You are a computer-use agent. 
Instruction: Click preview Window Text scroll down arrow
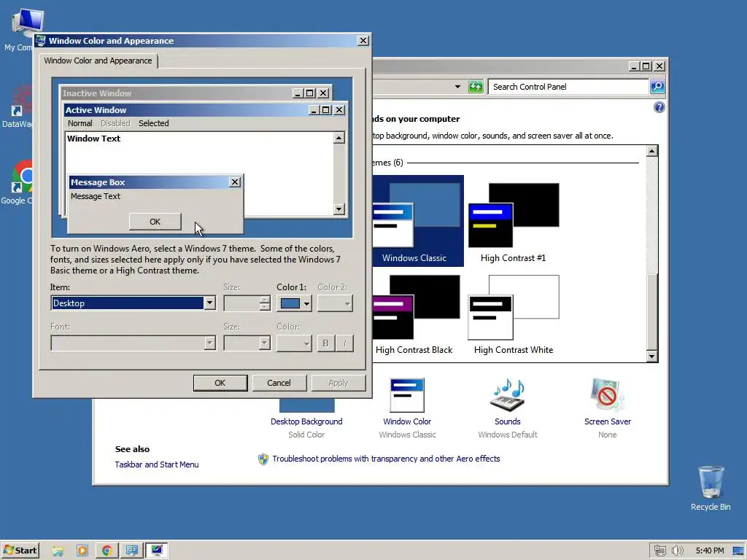click(x=339, y=209)
